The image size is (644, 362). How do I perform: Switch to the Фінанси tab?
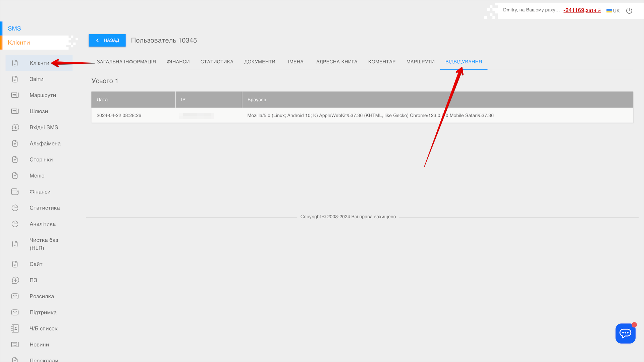pyautogui.click(x=178, y=62)
